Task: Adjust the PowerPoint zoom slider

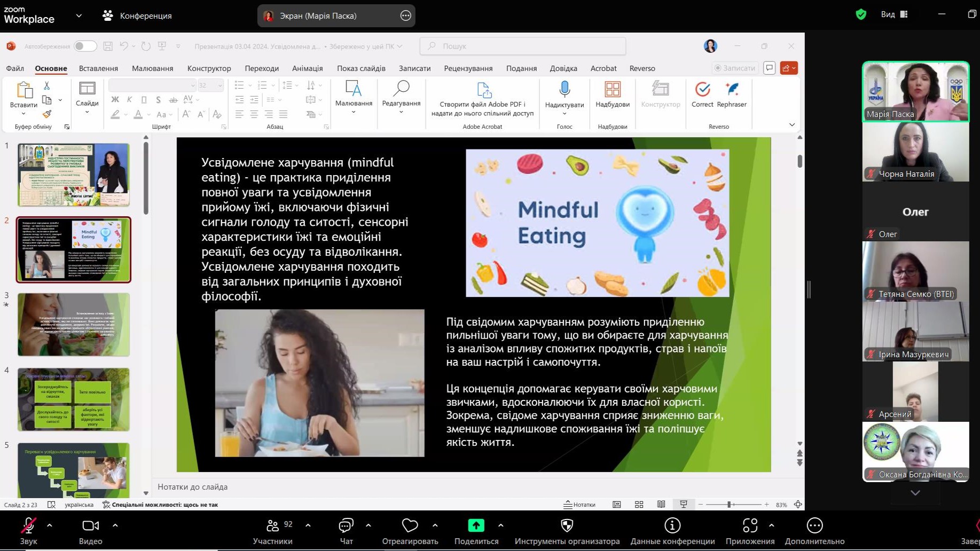Action: 730,505
